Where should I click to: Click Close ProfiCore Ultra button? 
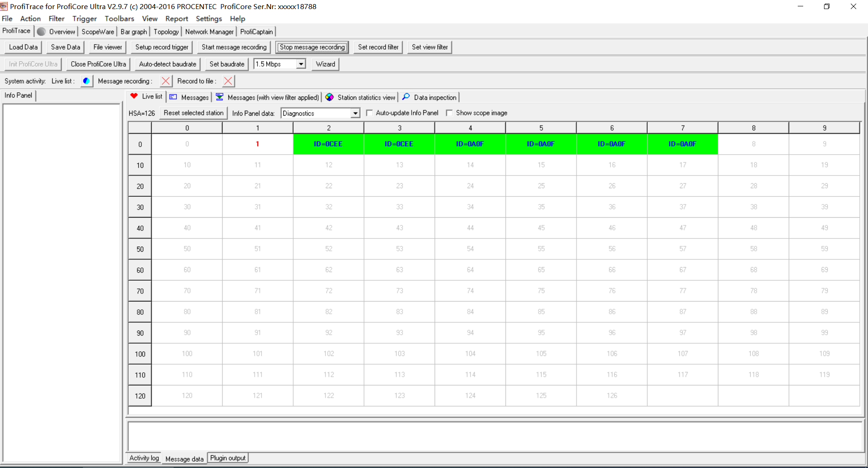(x=98, y=64)
